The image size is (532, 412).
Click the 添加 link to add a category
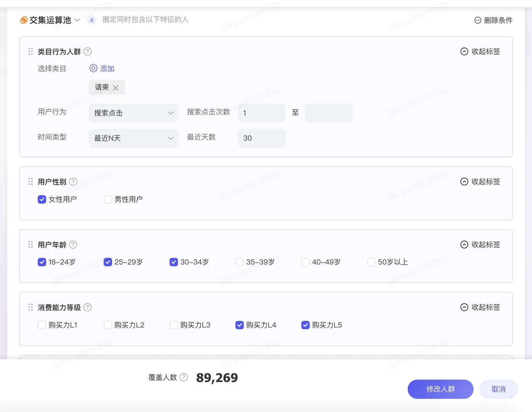(107, 68)
